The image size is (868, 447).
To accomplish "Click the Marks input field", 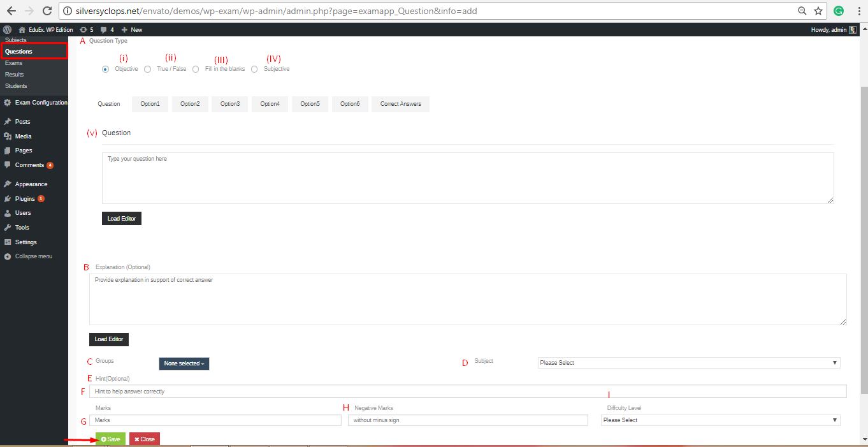I will (x=215, y=420).
